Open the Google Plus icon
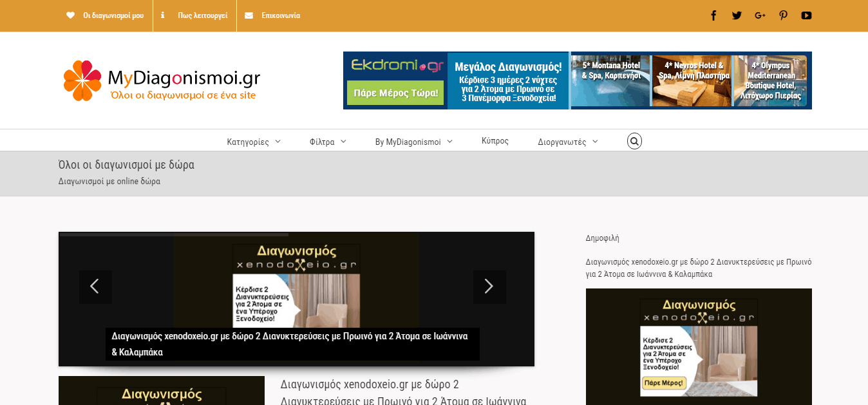 760,15
